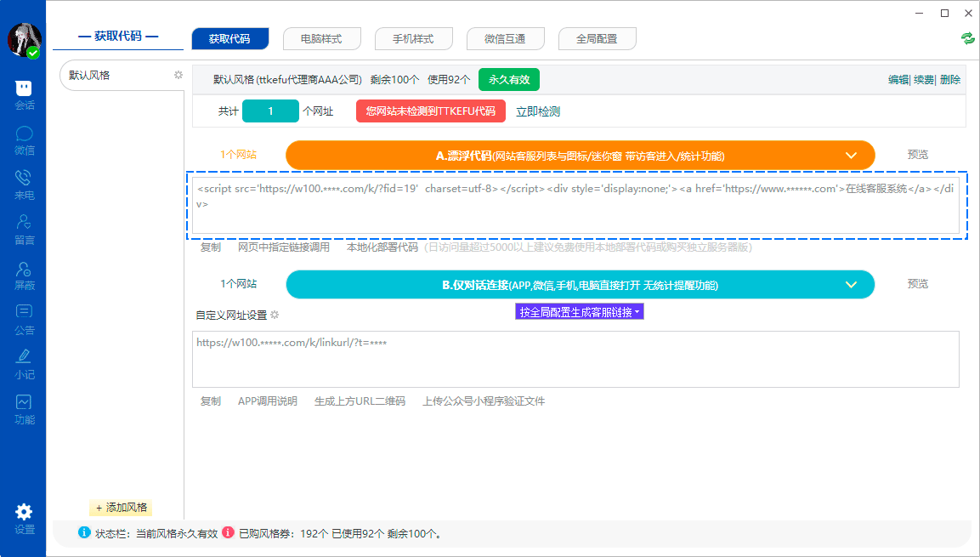
Task: Open the 屏蔽 block list sidebar icon
Action: pyautogui.click(x=24, y=275)
